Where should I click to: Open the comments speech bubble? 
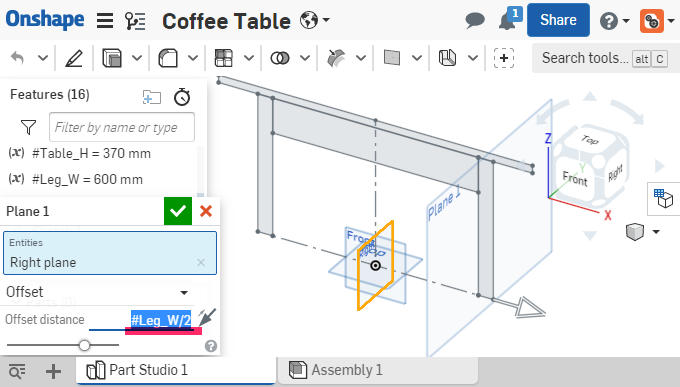click(x=475, y=20)
